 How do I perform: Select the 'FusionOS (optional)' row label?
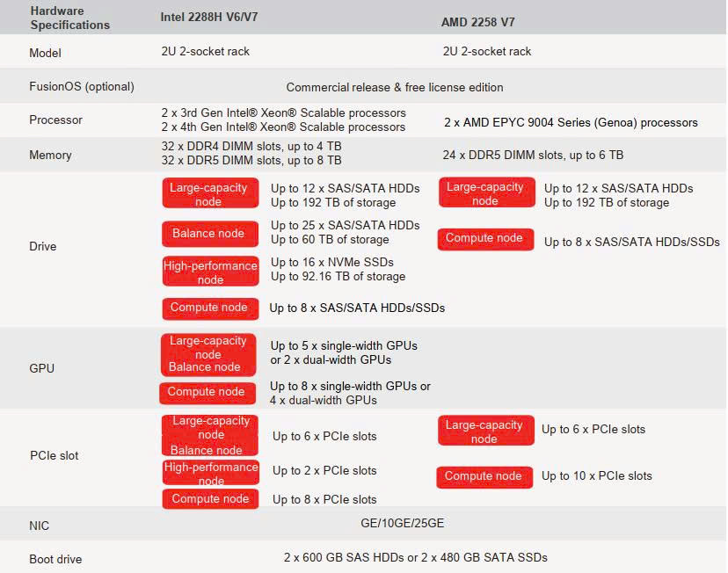[x=82, y=87]
